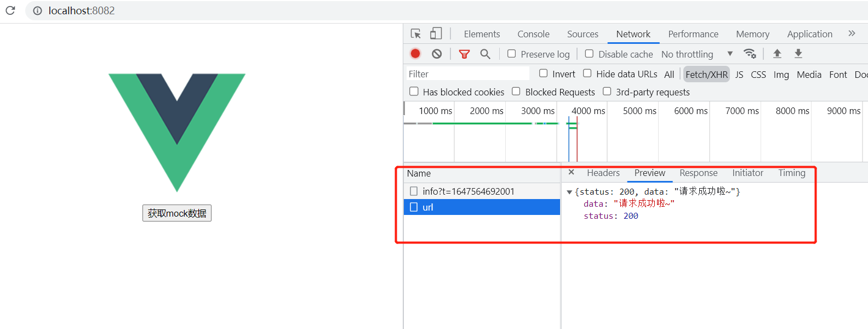This screenshot has height=329, width=868.
Task: Select the Media type filter
Action: pyautogui.click(x=809, y=74)
